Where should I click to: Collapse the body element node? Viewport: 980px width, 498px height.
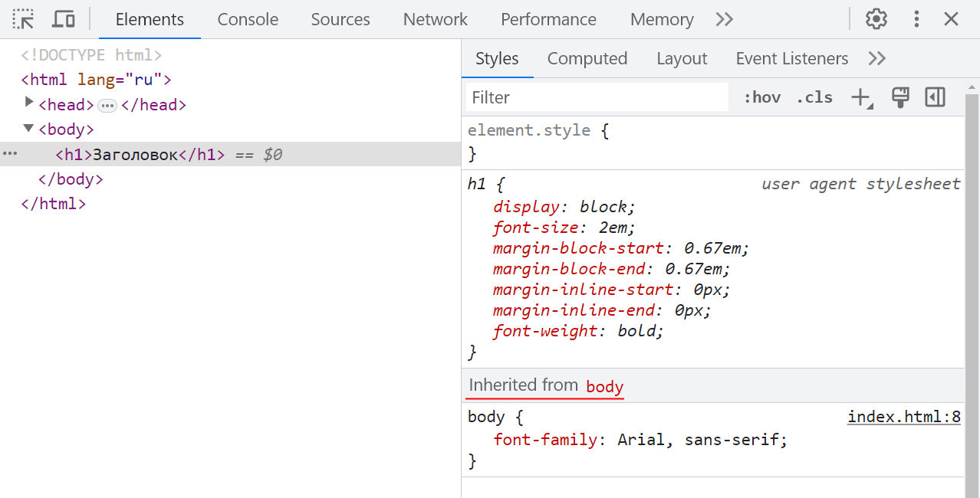(x=29, y=129)
